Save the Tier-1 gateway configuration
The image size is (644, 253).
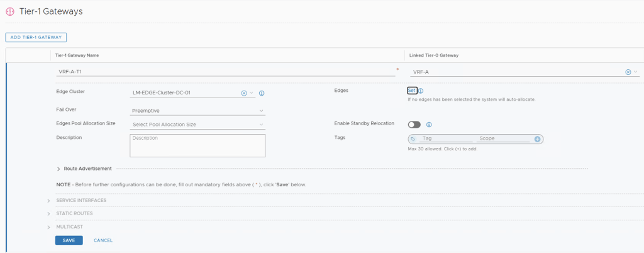click(x=69, y=240)
